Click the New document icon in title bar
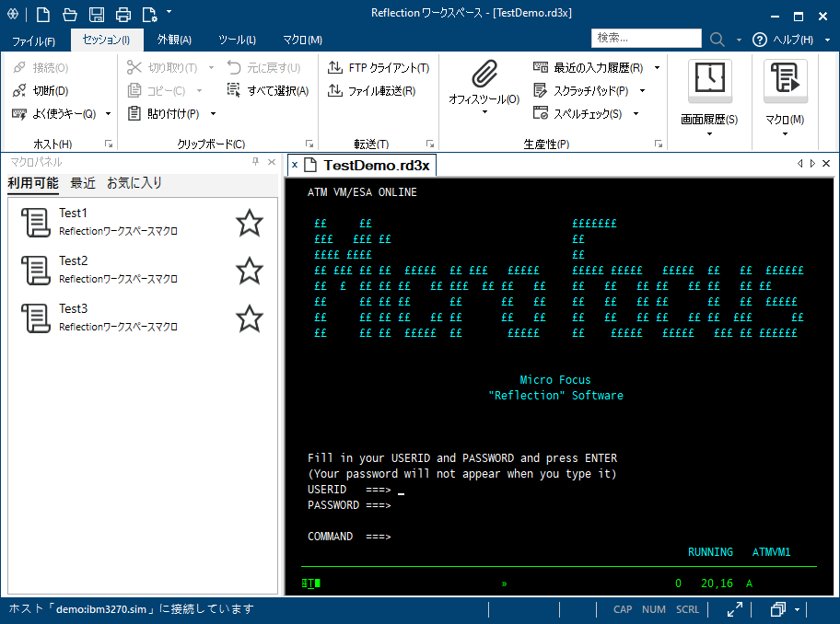840x624 pixels. pyautogui.click(x=43, y=15)
